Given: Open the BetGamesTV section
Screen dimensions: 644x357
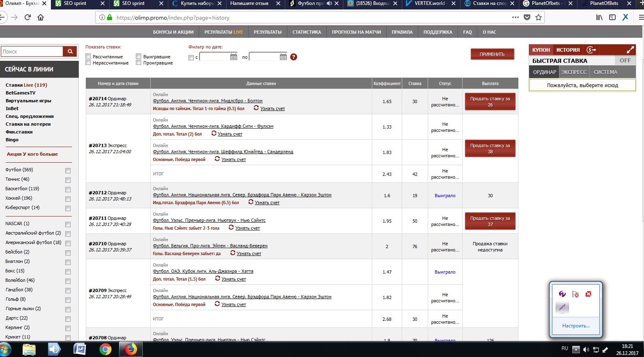Looking at the screenshot, I should click(x=21, y=93).
